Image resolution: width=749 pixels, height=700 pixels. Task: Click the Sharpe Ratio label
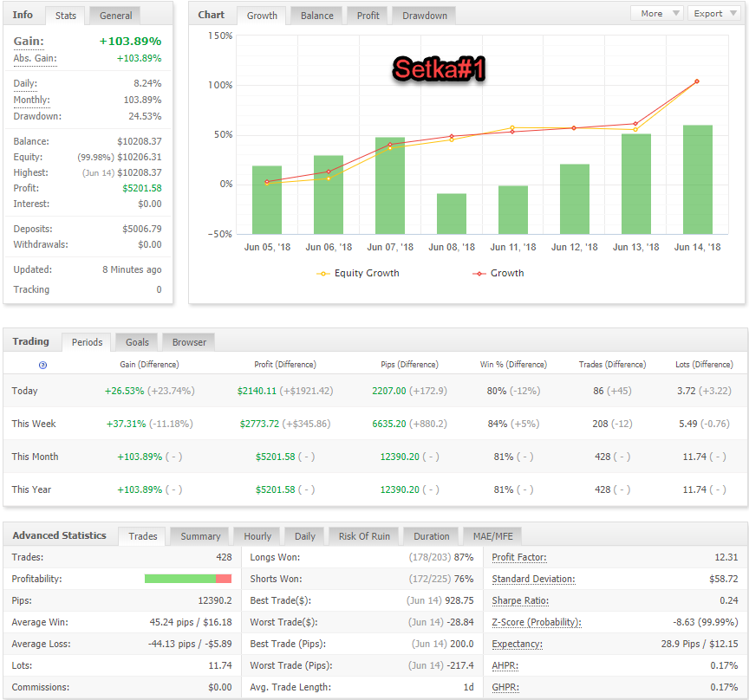(520, 600)
